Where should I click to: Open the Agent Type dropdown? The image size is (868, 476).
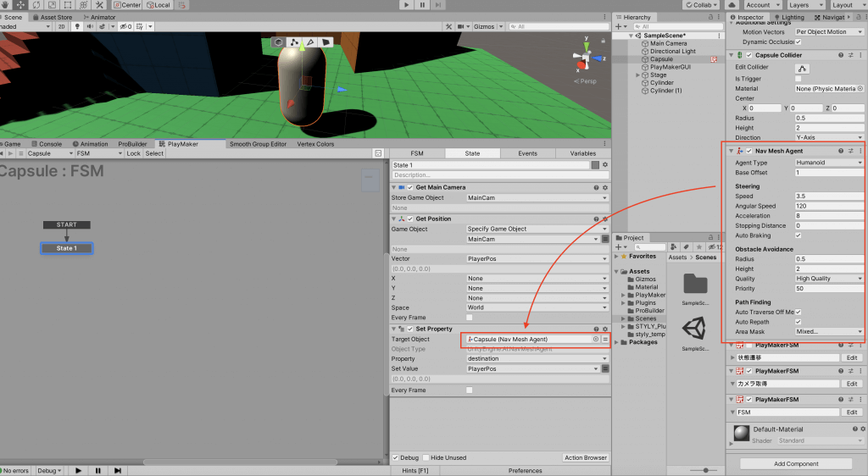tap(829, 163)
